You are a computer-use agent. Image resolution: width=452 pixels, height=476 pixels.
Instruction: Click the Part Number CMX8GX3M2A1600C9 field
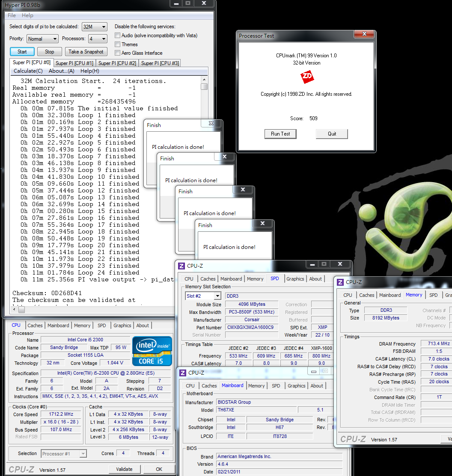click(x=252, y=327)
